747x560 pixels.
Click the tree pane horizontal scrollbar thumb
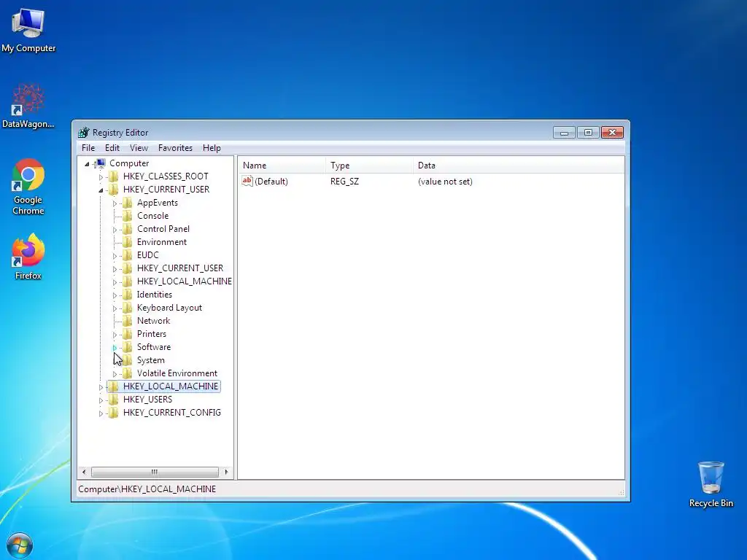[x=155, y=472]
